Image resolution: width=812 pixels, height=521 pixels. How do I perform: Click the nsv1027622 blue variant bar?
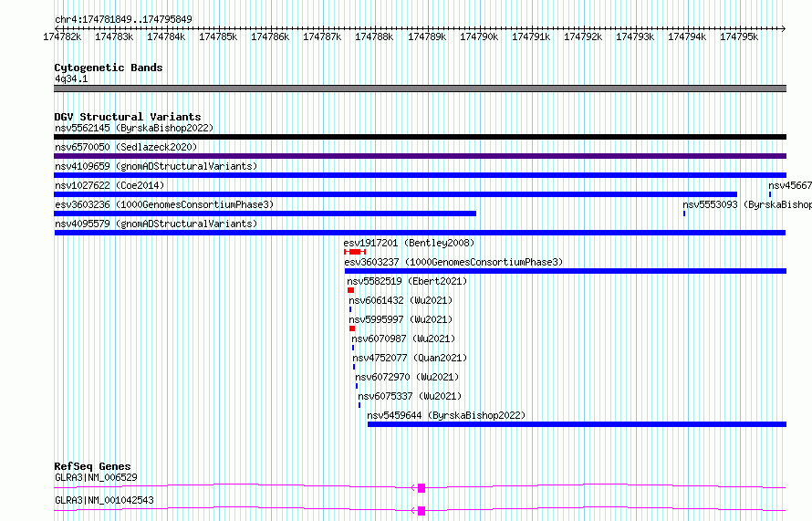point(396,194)
